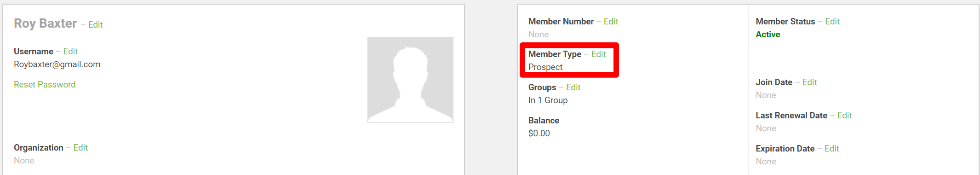
Task: Click the profile photo placeholder avatar
Action: (x=410, y=80)
